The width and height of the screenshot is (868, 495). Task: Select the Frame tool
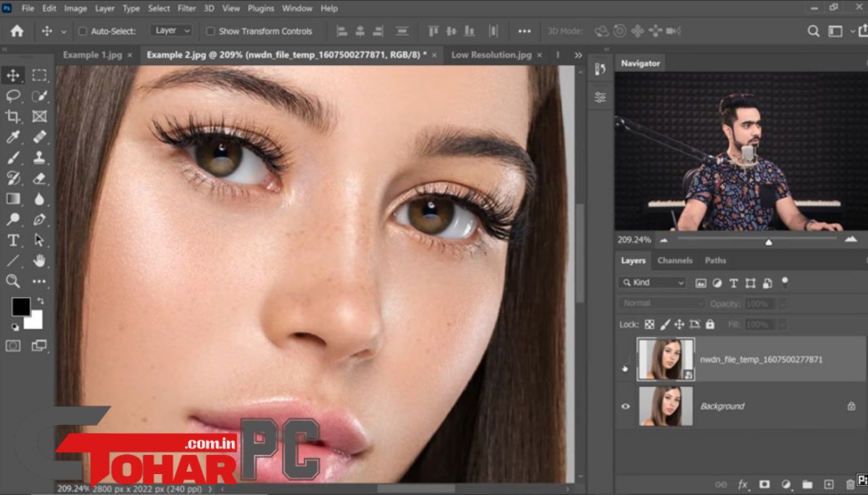point(39,116)
